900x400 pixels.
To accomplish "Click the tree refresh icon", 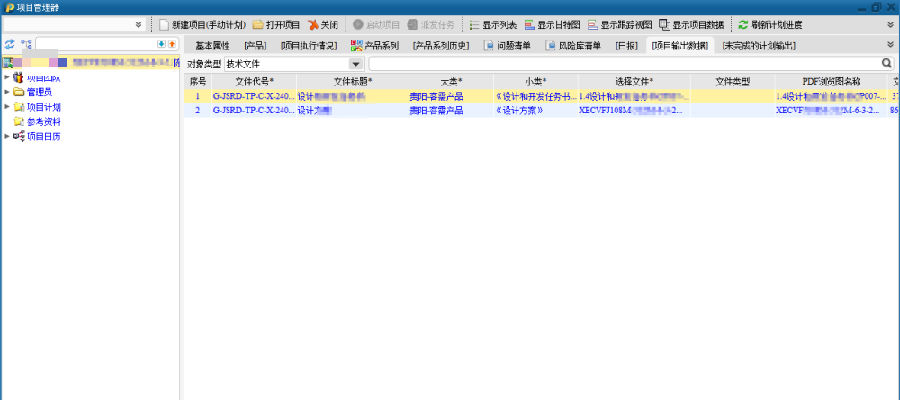I will pos(9,44).
